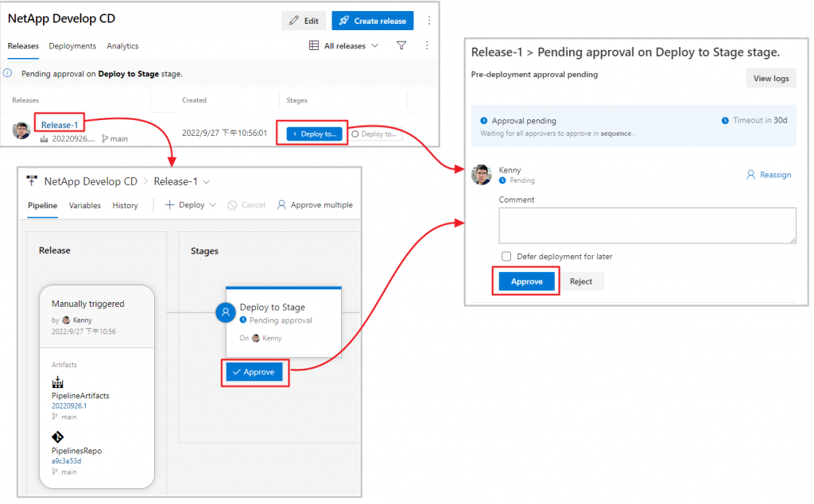Open the Deploy dropdown in the toolbar
The image size is (814, 504).
click(190, 205)
